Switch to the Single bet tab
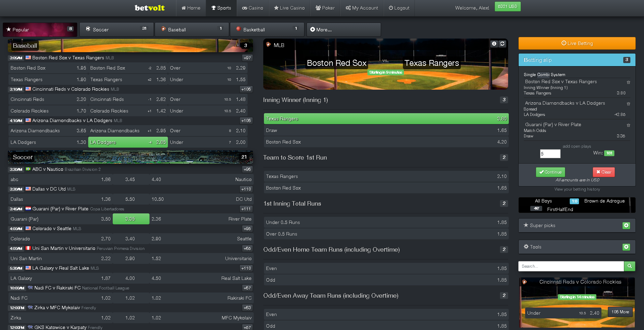Viewport: 644px width, 330px height. click(x=529, y=75)
